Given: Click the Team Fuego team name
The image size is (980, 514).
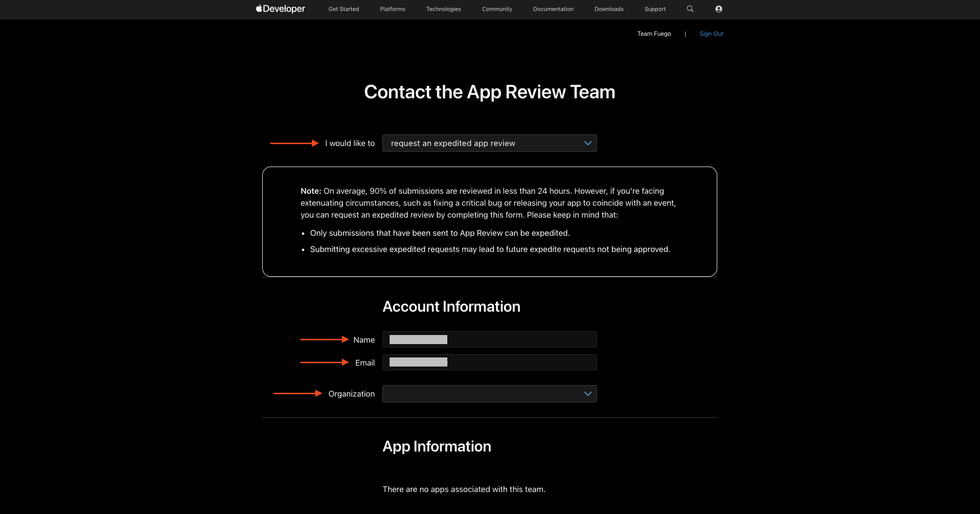Looking at the screenshot, I should coord(654,33).
